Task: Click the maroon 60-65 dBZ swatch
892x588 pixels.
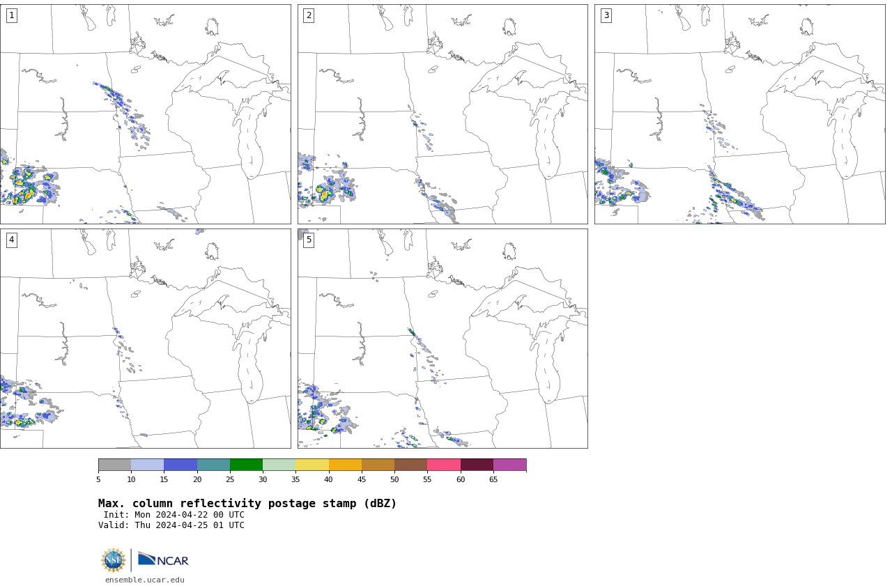Action: click(477, 465)
